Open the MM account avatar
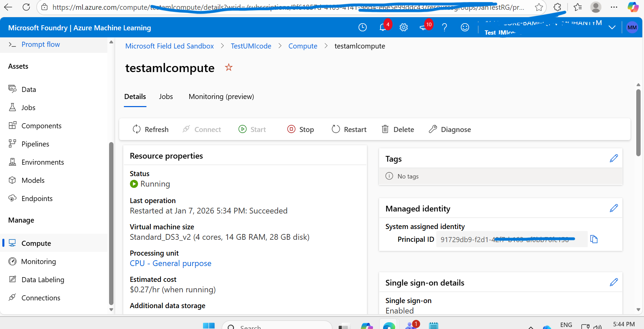 (632, 28)
